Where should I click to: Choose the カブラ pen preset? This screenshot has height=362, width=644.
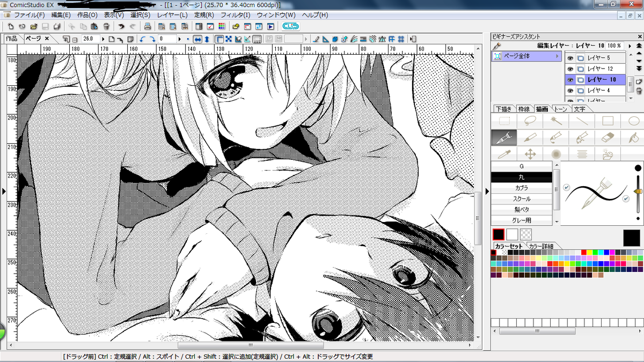[x=522, y=188]
